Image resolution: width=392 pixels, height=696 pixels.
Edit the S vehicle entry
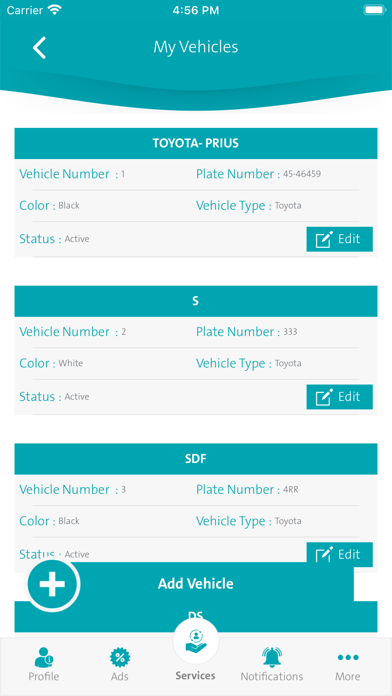[340, 397]
